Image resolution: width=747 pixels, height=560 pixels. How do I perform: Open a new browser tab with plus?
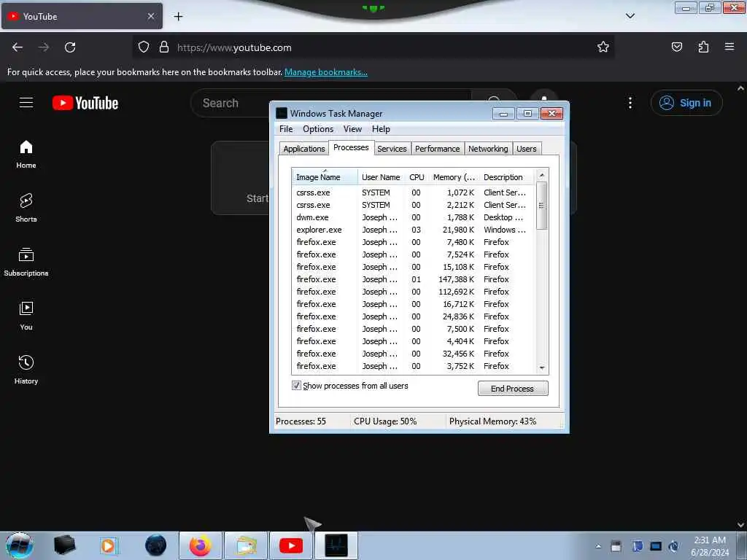(x=178, y=17)
